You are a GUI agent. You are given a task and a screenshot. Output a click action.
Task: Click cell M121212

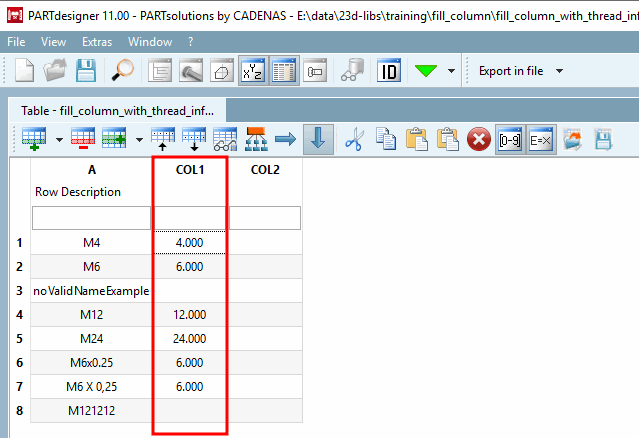click(92, 411)
